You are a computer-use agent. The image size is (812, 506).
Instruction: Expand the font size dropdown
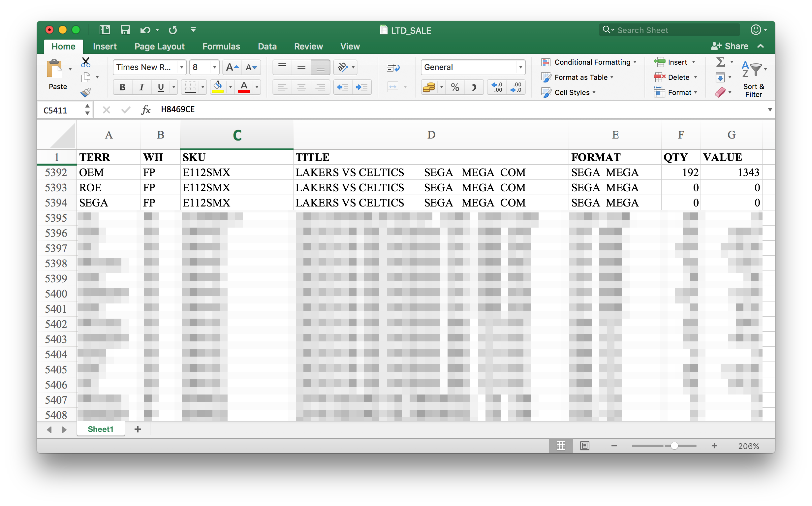tap(214, 67)
